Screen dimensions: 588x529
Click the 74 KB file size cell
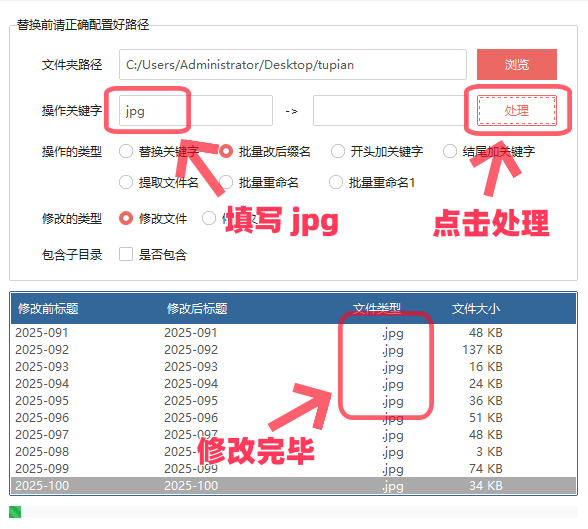486,468
